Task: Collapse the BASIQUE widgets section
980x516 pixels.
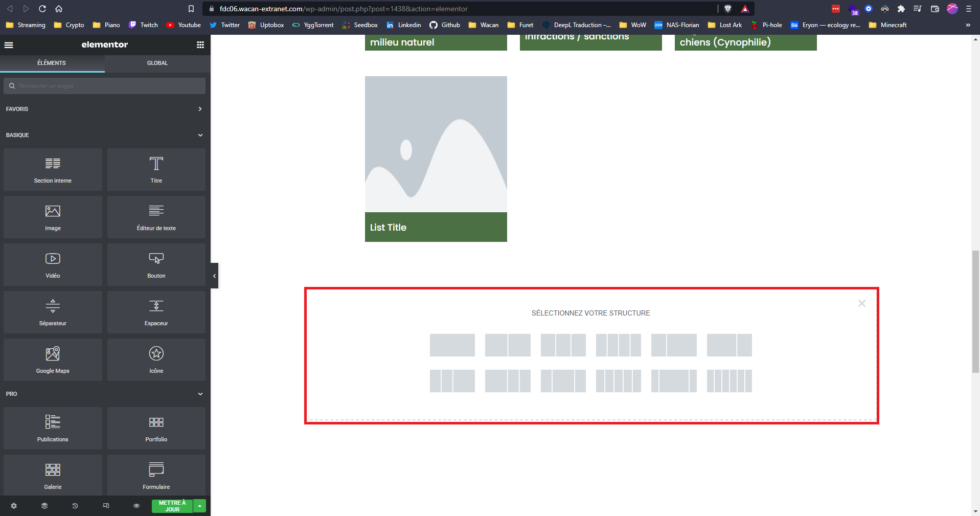Action: coord(199,134)
